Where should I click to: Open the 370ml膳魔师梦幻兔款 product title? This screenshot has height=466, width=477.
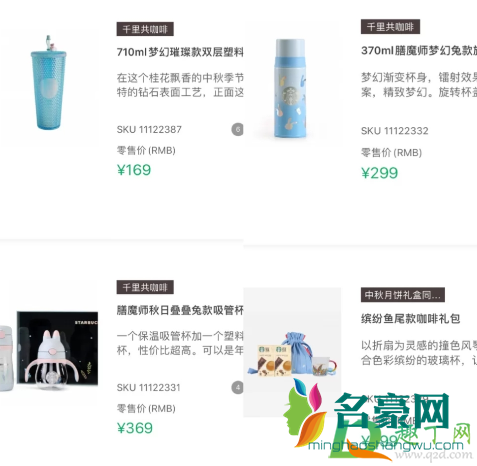pos(419,51)
